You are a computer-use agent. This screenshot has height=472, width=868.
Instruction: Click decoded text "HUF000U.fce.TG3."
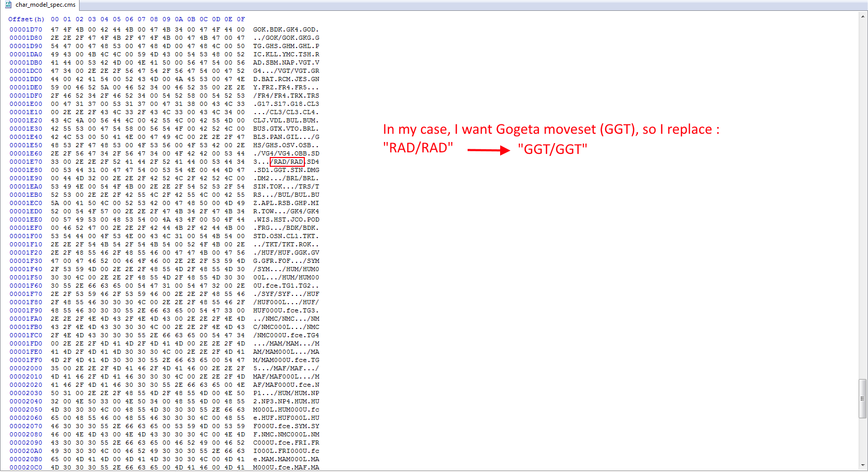286,310
